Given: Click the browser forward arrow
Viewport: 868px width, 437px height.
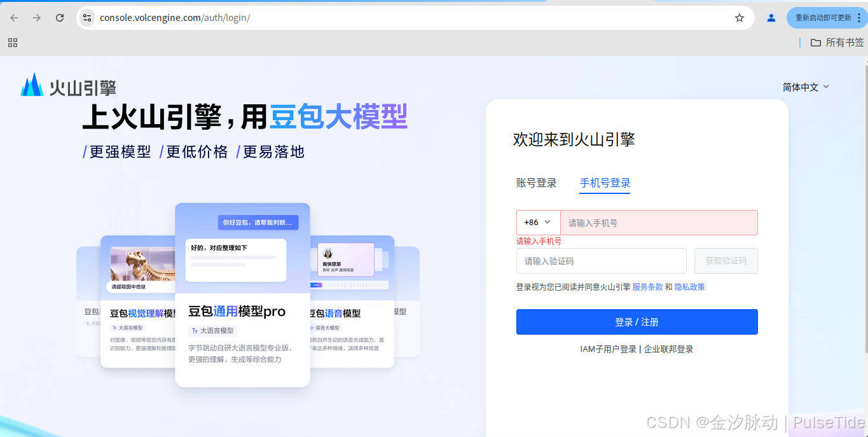Looking at the screenshot, I should [37, 18].
